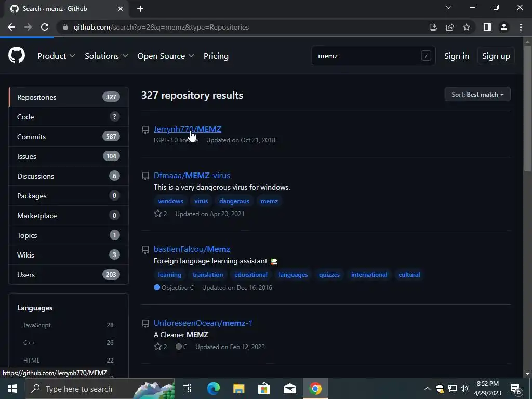Click the forward navigation arrow
Viewport: 532px width, 399px height.
(28, 27)
